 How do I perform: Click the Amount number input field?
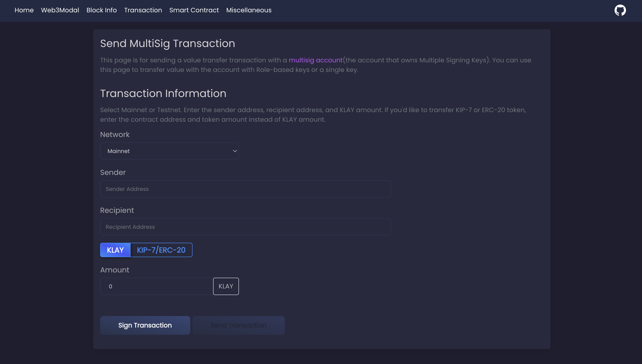coord(155,286)
